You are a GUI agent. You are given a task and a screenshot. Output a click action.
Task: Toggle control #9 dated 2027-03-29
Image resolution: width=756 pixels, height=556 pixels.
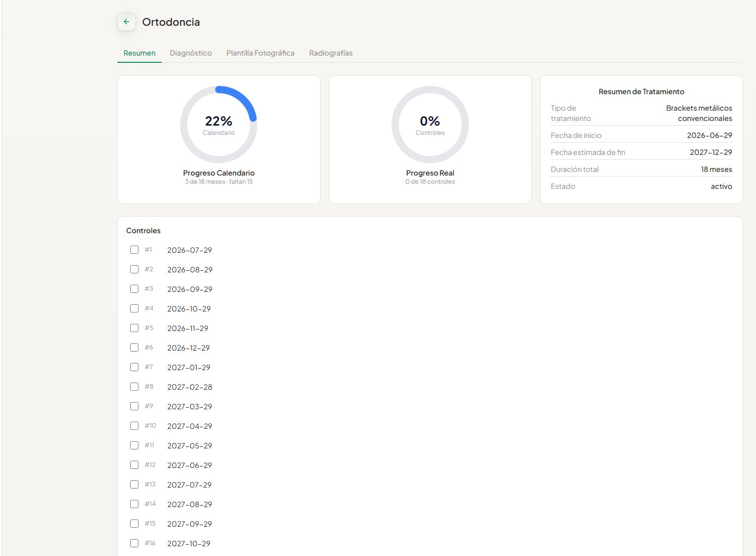coord(134,406)
